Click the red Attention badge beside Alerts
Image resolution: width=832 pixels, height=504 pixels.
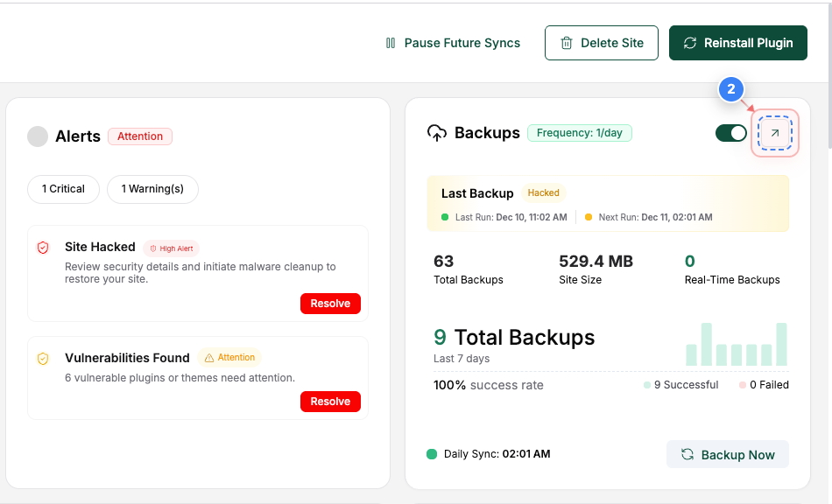[140, 136]
